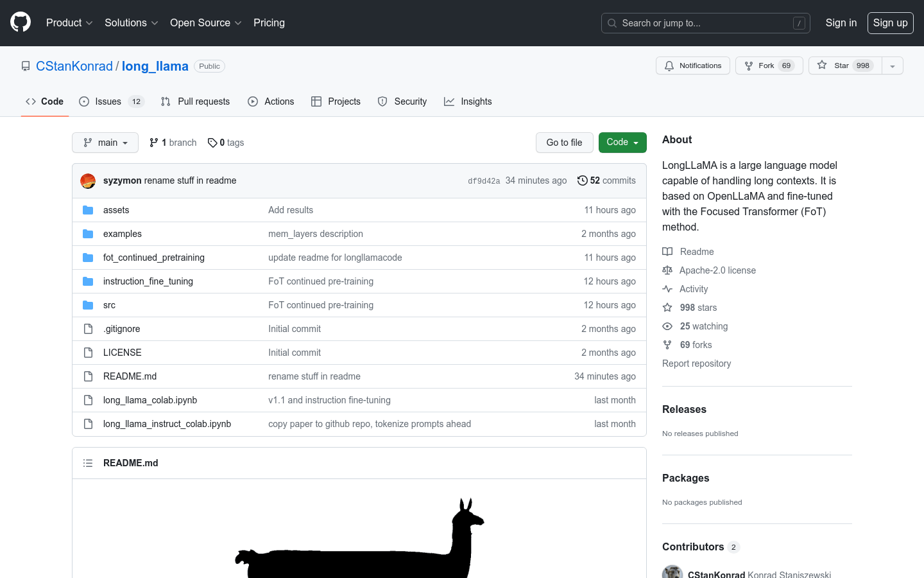Expand the Product menu
The height and width of the screenshot is (578, 924).
(x=69, y=22)
